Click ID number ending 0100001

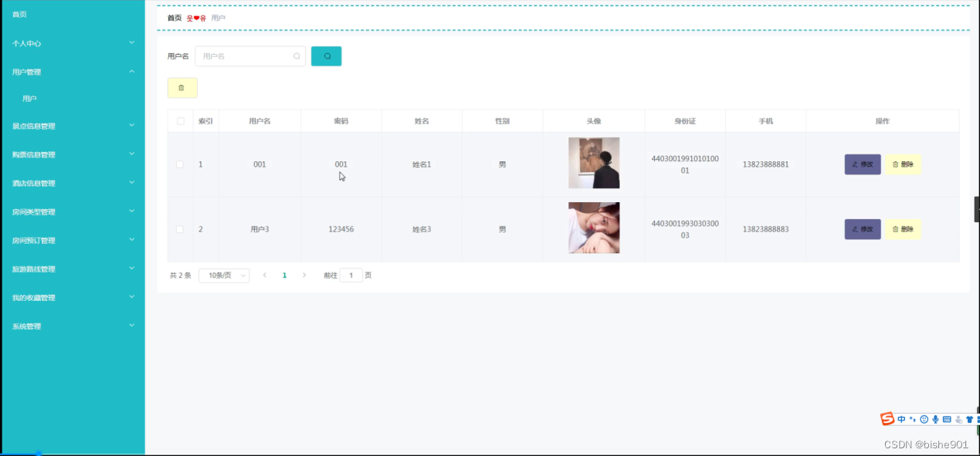[685, 164]
